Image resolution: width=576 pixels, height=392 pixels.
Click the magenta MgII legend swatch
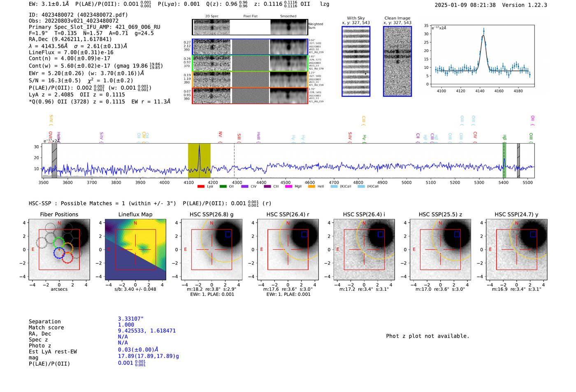pyautogui.click(x=288, y=186)
